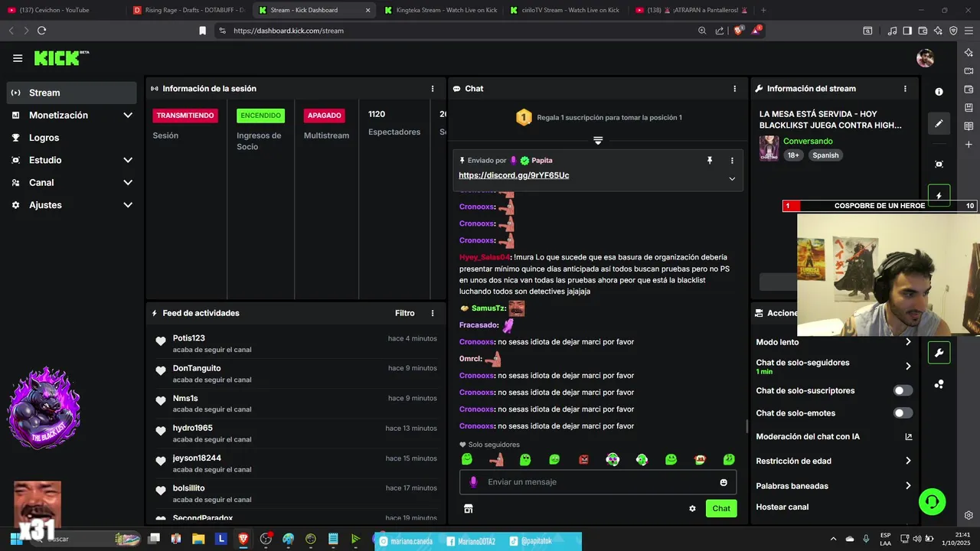Image resolution: width=980 pixels, height=551 pixels.
Task: Click the info icon in right rail
Action: click(939, 92)
